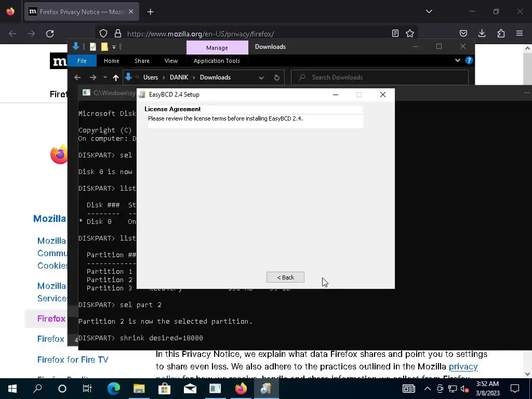This screenshot has height=399, width=532.
Task: Customize Explorer quick access toolbar dropdown
Action: click(114, 47)
